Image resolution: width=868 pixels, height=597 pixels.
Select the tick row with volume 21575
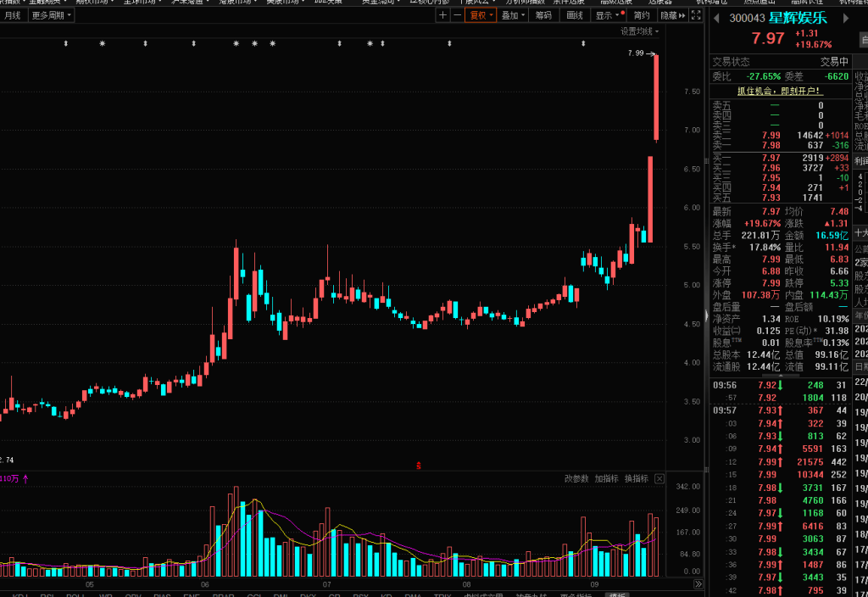[780, 462]
